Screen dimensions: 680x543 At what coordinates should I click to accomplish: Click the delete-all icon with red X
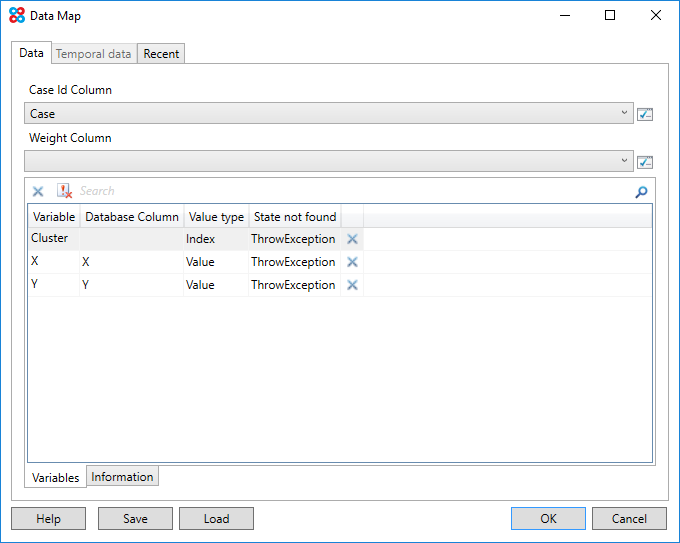[x=64, y=191]
